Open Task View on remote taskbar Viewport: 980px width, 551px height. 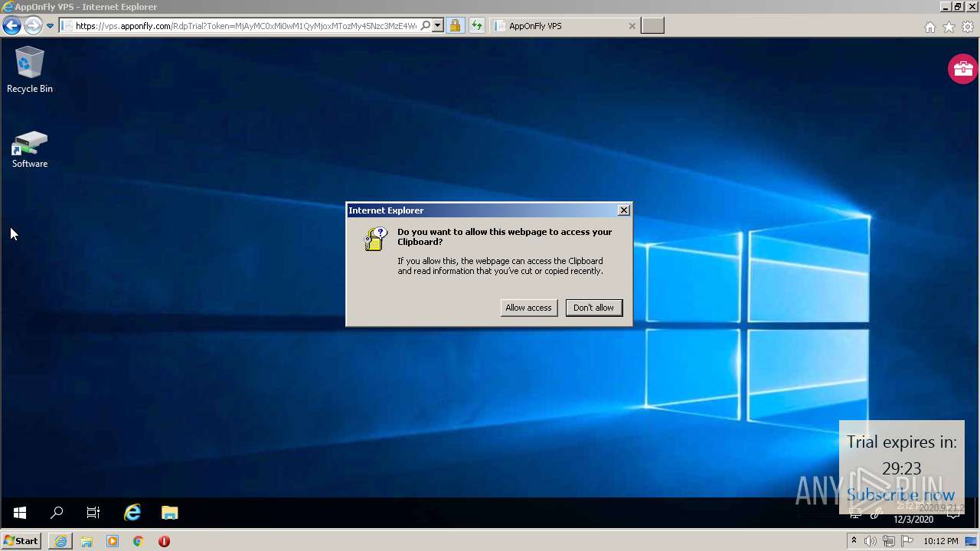93,513
